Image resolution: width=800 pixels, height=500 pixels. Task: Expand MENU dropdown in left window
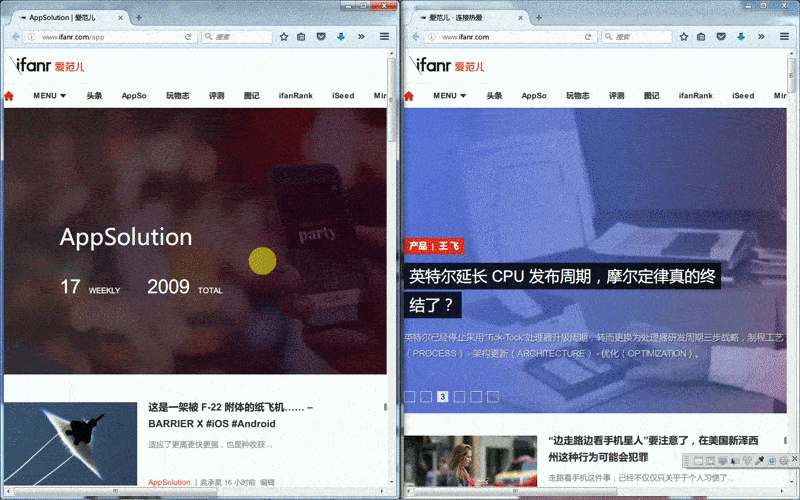49,95
